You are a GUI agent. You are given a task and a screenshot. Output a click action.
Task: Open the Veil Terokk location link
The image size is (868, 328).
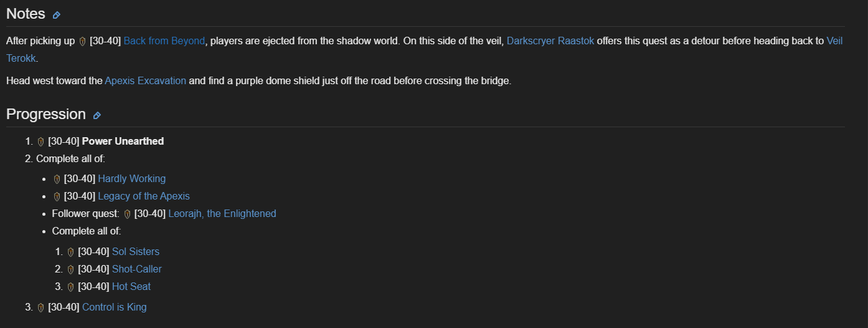[834, 41]
